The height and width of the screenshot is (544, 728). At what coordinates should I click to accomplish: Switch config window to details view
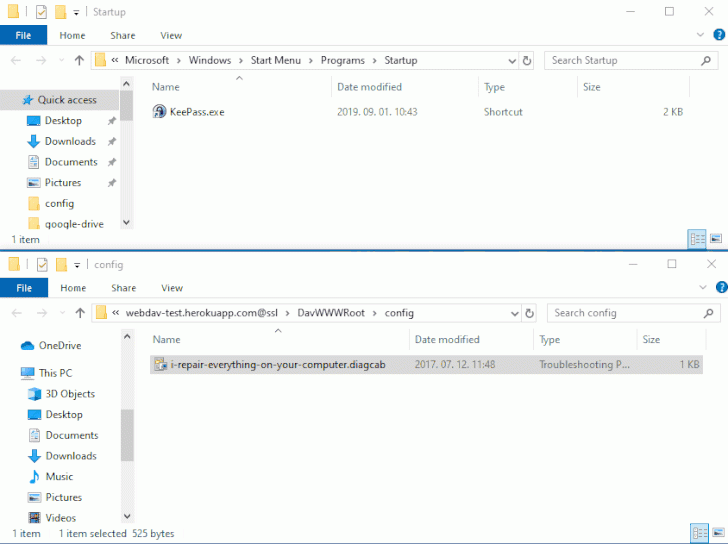(699, 533)
